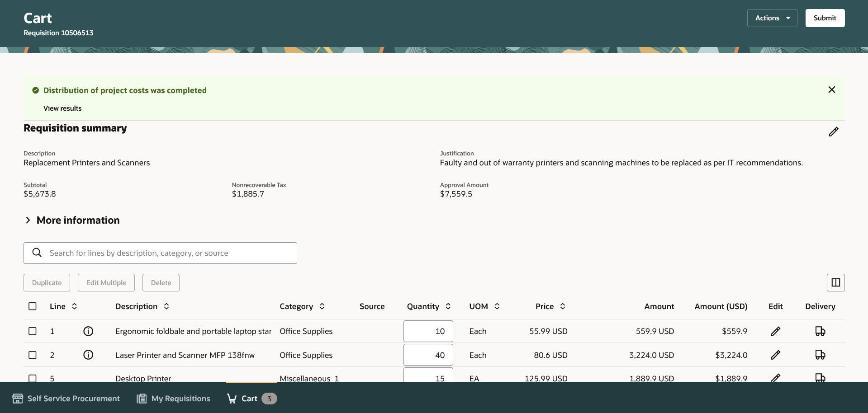Sort the table by Description

[x=166, y=306]
